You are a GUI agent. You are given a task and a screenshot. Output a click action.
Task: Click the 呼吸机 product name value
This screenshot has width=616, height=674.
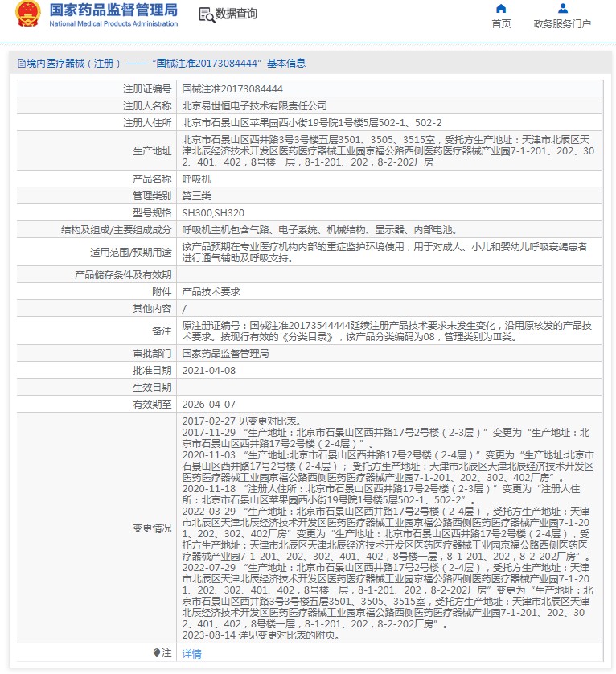coord(196,179)
